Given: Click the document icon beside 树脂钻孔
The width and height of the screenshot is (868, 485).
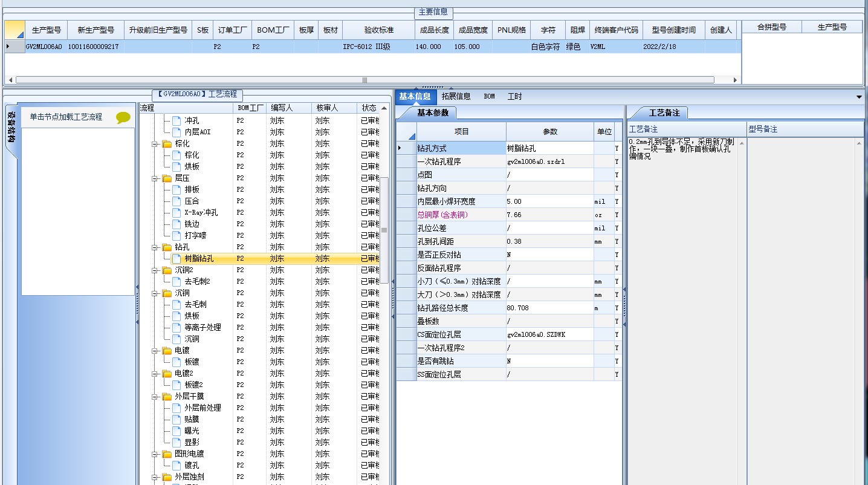Looking at the screenshot, I should pos(177,258).
